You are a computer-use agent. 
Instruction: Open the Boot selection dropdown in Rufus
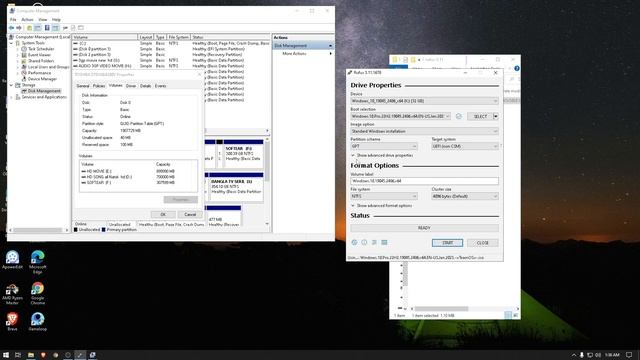tap(400, 116)
